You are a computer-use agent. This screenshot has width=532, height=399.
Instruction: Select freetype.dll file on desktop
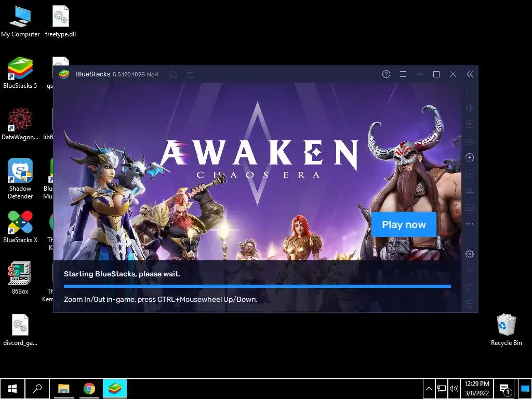60,22
